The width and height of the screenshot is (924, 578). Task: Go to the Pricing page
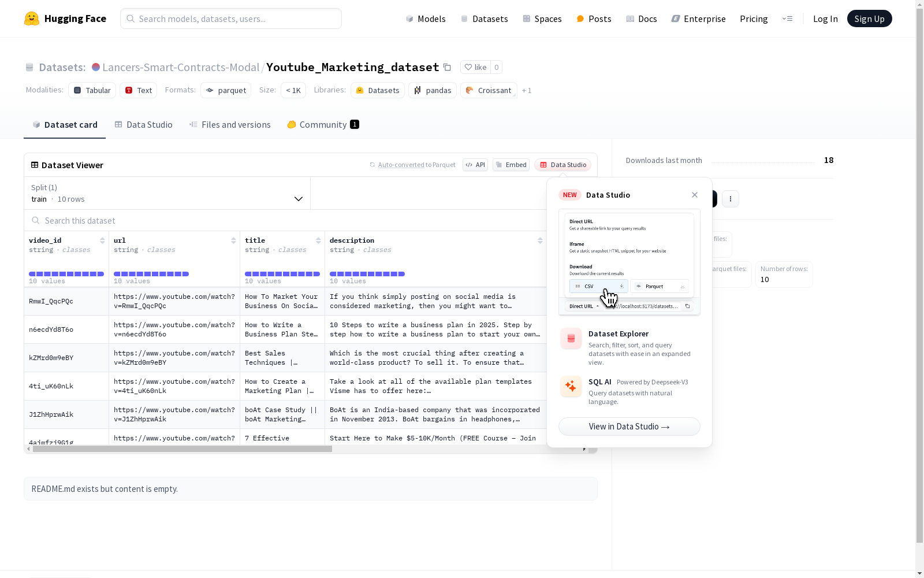(x=754, y=18)
